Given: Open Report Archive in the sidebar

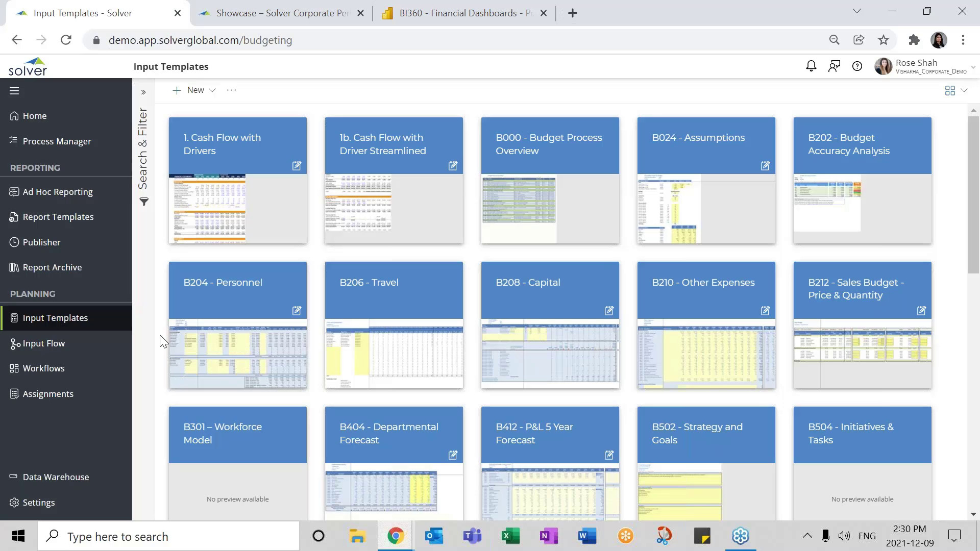Looking at the screenshot, I should point(52,267).
